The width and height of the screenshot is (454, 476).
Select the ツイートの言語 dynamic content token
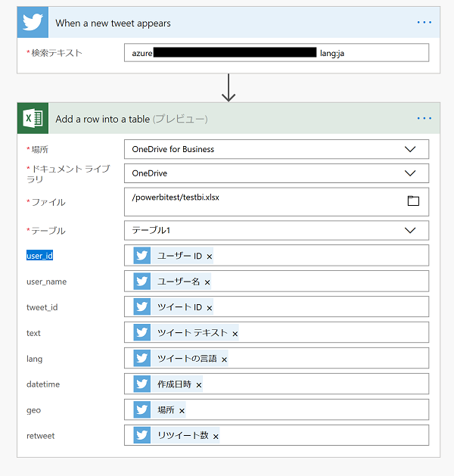(x=181, y=359)
